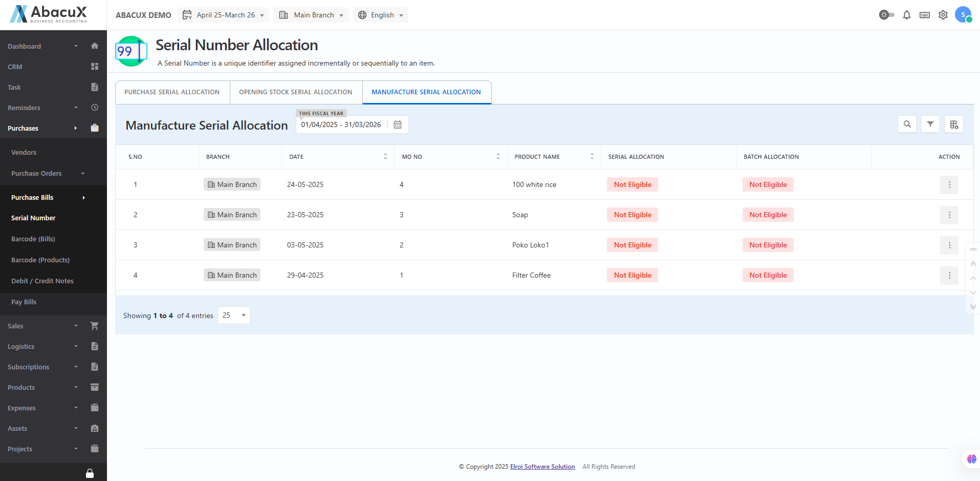
Task: Switch to Opening Stock Serial Allocation tab
Action: tap(295, 92)
